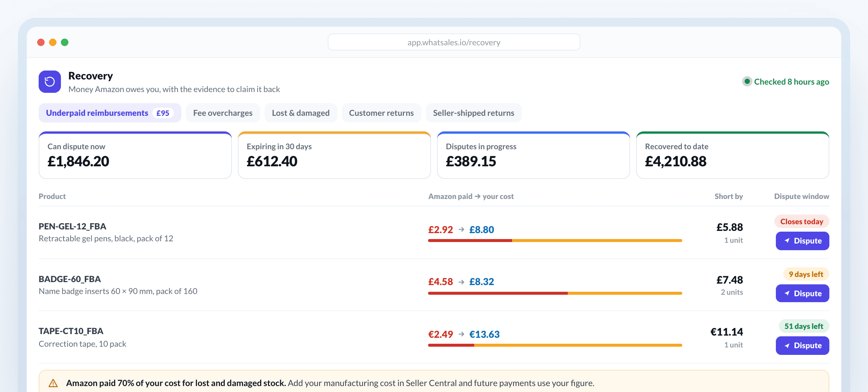Dispute the TAPE-CT10_FBA reimbursement
The height and width of the screenshot is (392, 868).
pos(803,346)
